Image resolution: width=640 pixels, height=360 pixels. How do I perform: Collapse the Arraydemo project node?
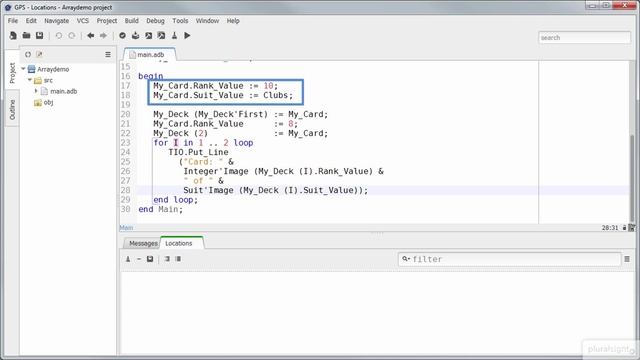pos(24,69)
